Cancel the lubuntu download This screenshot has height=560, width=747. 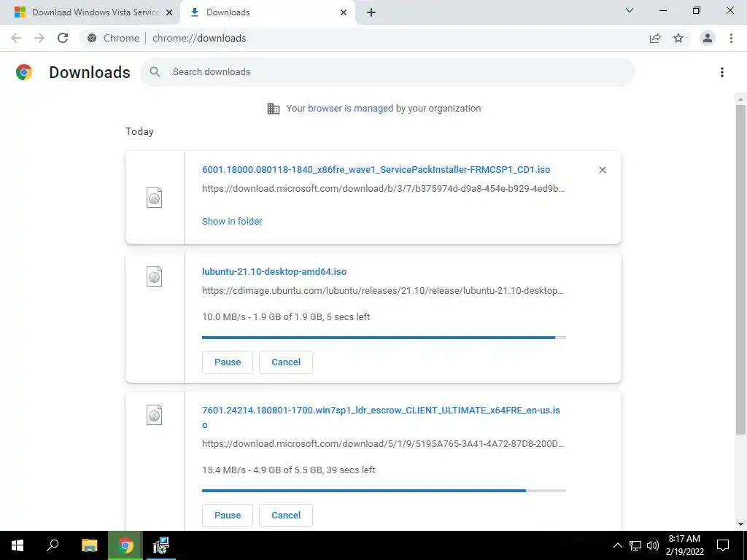click(286, 362)
